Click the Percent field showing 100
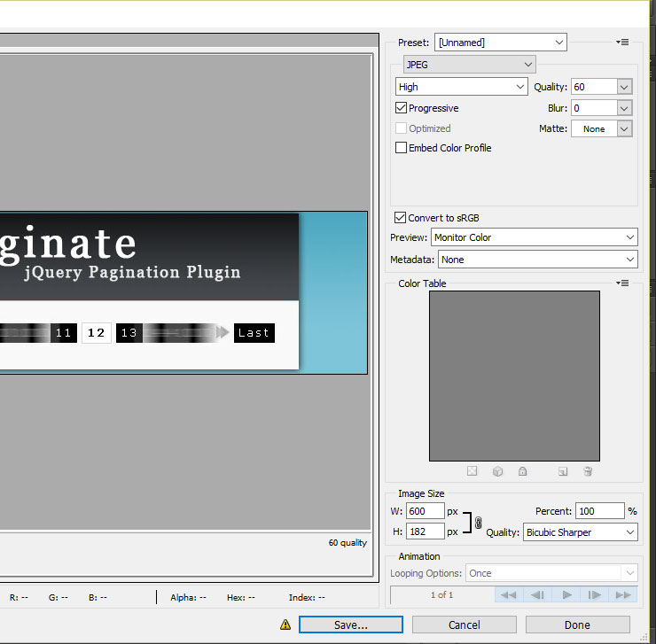Viewport: 656px width, 644px height. coord(600,511)
